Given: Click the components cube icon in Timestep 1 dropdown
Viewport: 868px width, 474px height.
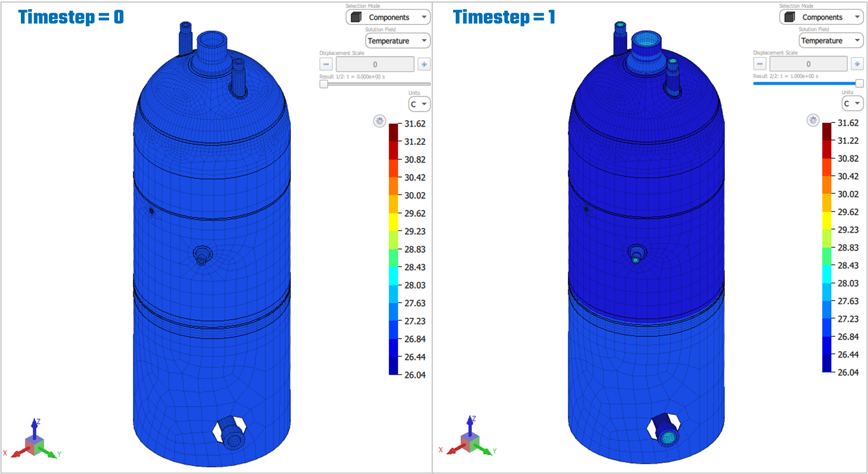Looking at the screenshot, I should pos(790,17).
